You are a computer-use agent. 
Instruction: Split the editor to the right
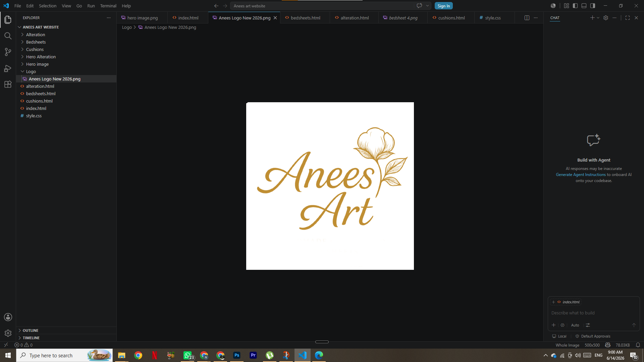[x=527, y=18]
